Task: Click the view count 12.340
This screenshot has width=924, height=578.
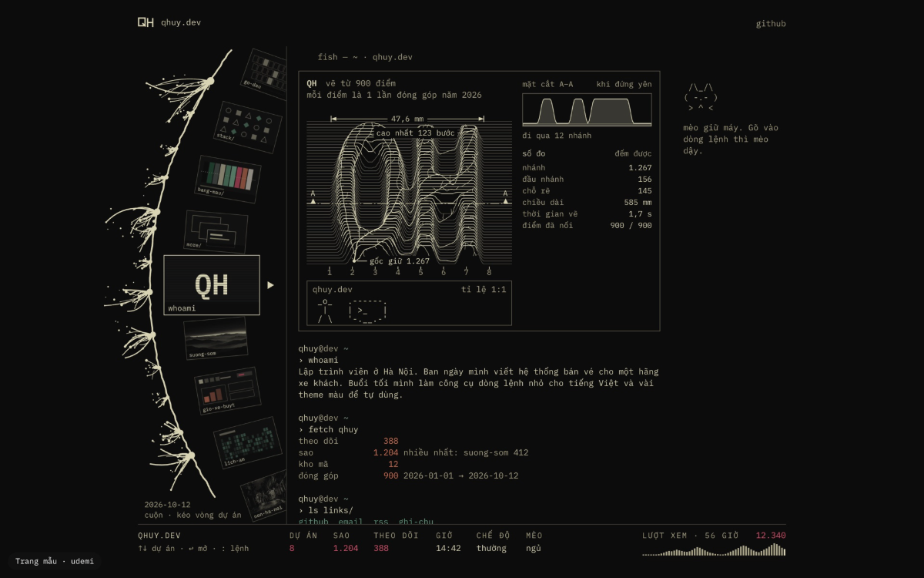Action: pyautogui.click(x=771, y=536)
